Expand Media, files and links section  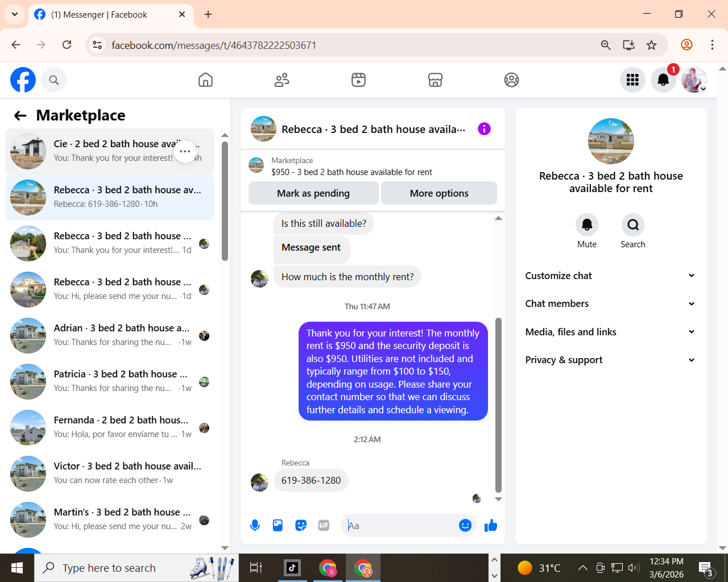pos(610,332)
